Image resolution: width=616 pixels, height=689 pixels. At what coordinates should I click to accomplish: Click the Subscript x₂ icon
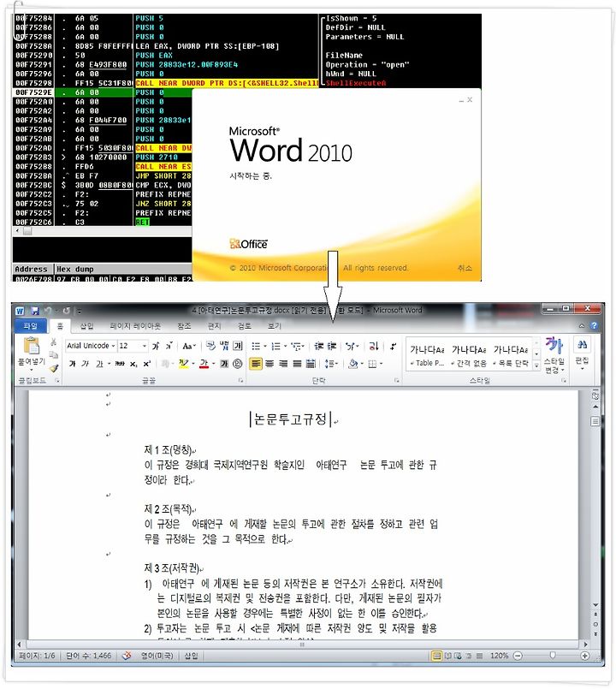(x=133, y=364)
